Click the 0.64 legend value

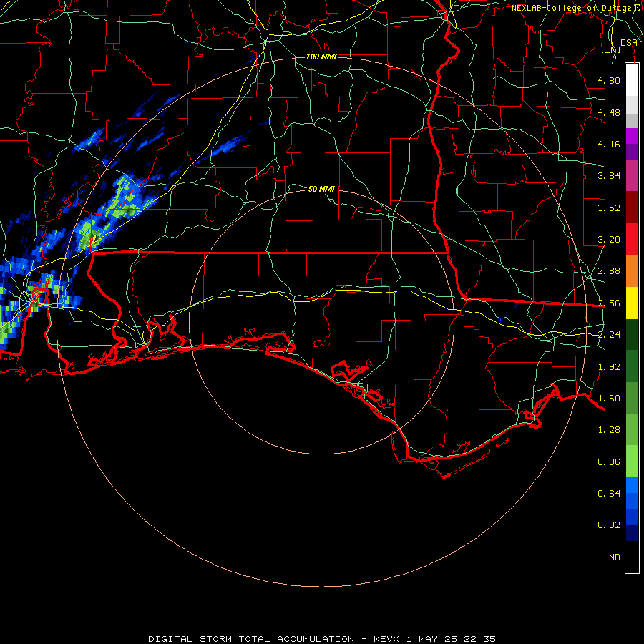point(609,493)
